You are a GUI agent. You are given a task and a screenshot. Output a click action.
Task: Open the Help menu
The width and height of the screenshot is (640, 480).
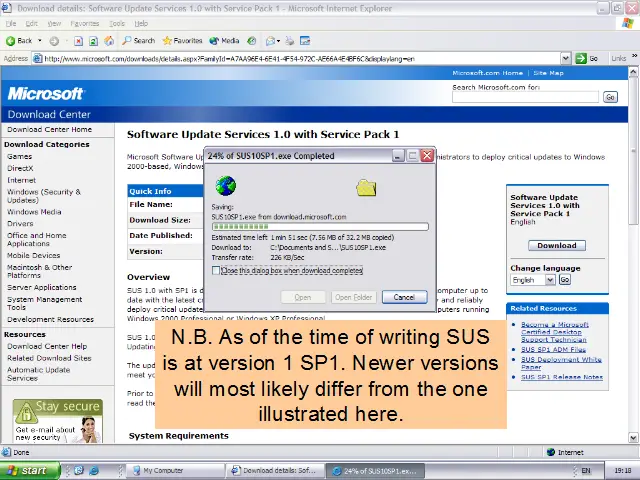[x=141, y=23]
